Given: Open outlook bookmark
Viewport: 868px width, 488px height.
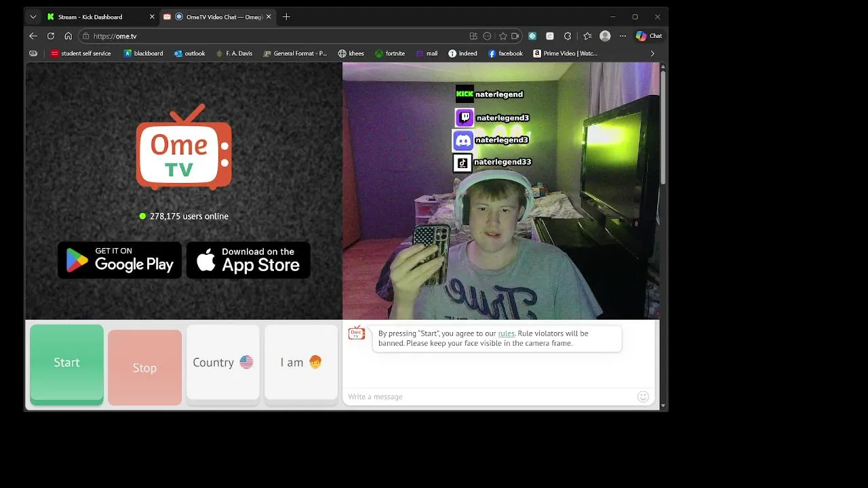Looking at the screenshot, I should [x=189, y=54].
